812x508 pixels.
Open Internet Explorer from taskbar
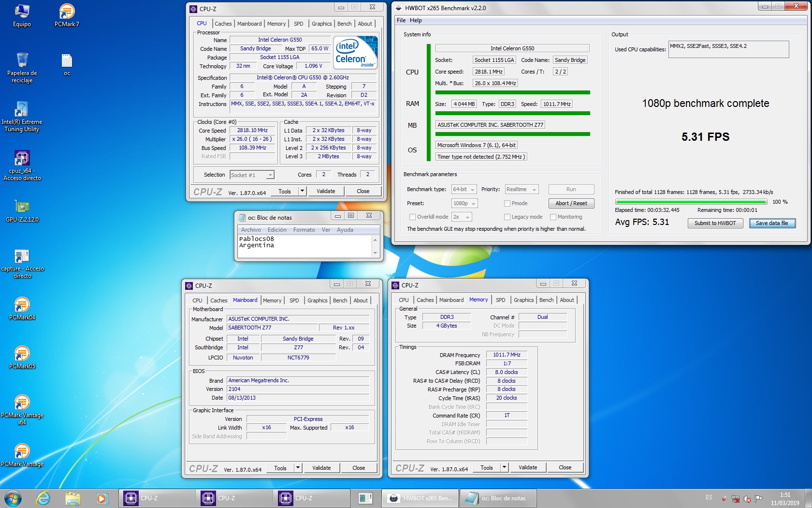pos(43,498)
